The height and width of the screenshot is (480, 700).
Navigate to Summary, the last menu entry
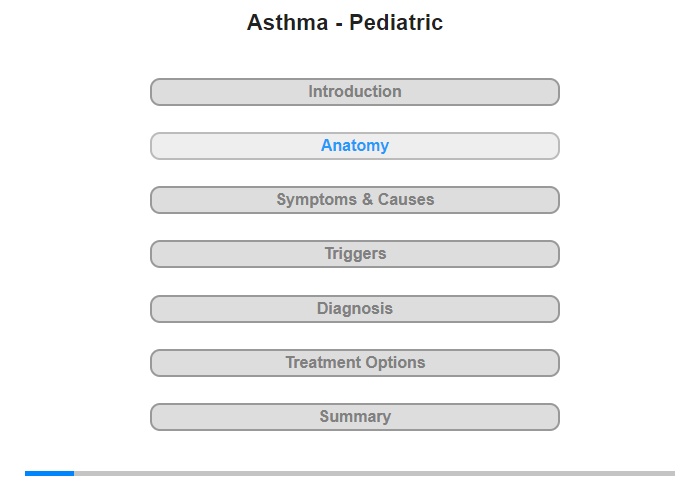tap(355, 417)
